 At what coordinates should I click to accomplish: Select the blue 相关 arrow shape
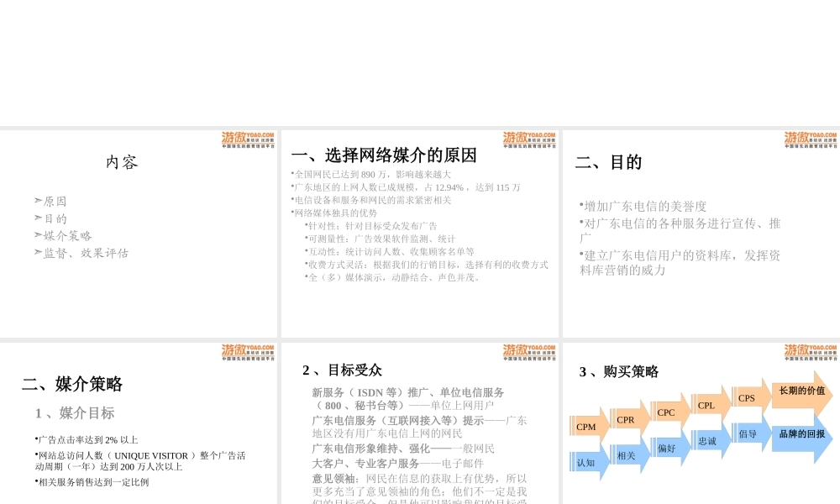629,454
